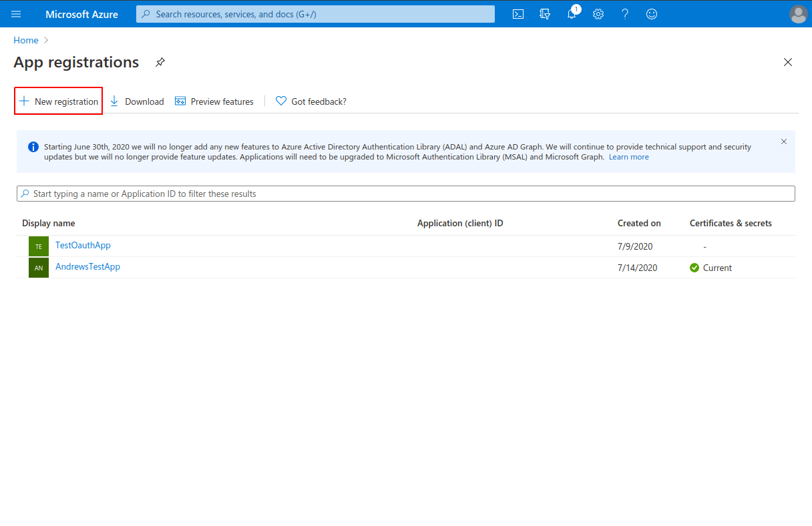The height and width of the screenshot is (526, 812).
Task: Open the hamburger portal menu
Action: click(x=17, y=14)
